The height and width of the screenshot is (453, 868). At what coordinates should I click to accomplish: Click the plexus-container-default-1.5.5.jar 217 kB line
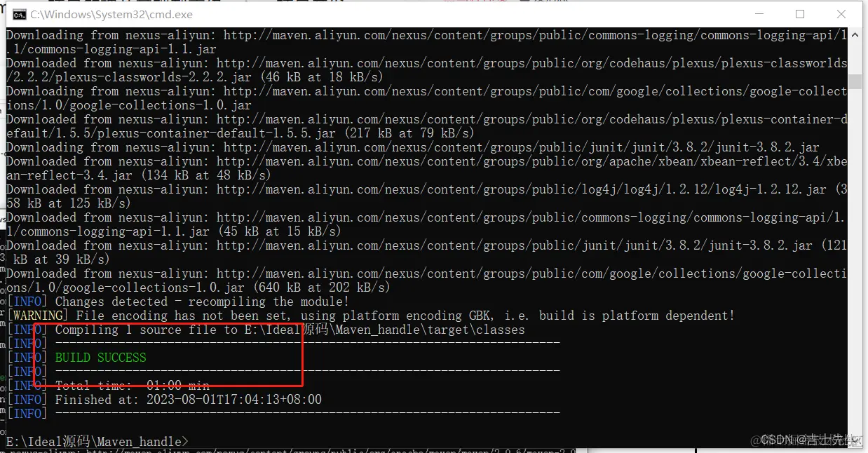(x=427, y=126)
